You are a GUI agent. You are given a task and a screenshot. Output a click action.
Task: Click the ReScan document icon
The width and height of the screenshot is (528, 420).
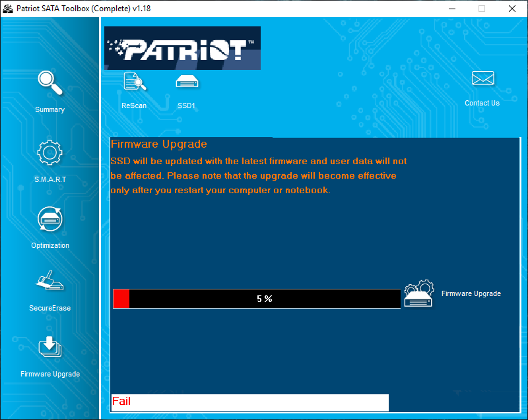(x=135, y=81)
